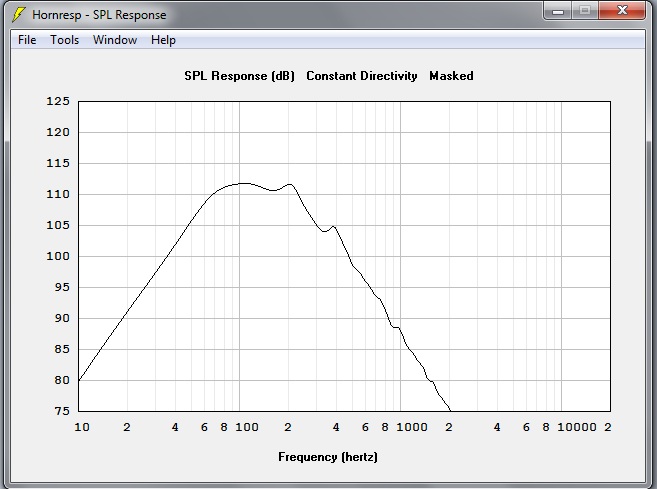Click the 125 dB axis label
The width and height of the screenshot is (657, 489).
click(58, 101)
